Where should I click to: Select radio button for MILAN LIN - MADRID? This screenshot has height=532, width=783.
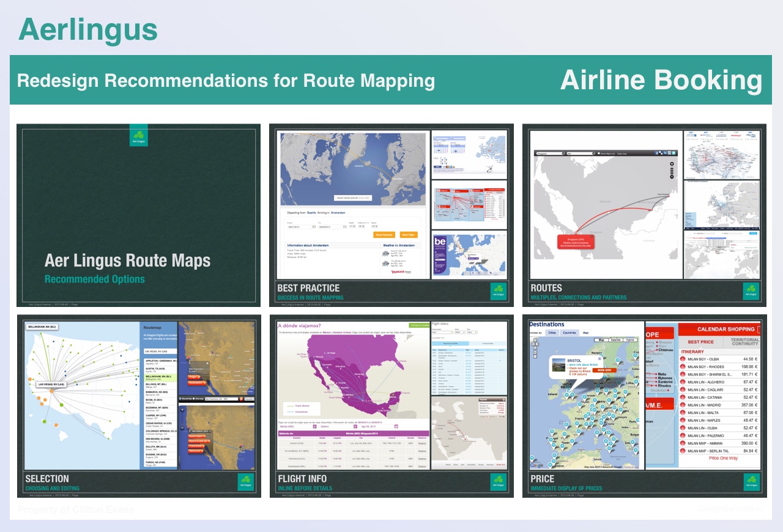(x=683, y=405)
